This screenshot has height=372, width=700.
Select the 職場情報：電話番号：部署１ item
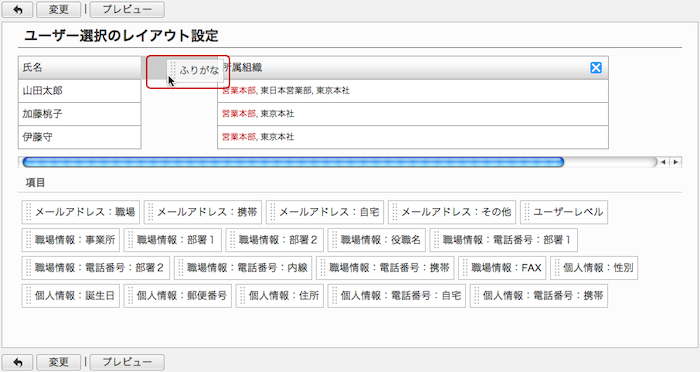(504, 240)
